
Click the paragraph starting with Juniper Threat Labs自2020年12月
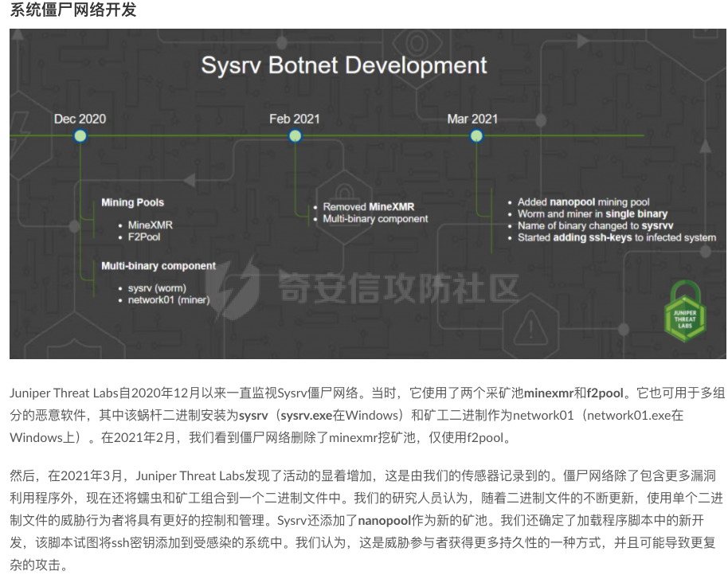tap(366, 416)
